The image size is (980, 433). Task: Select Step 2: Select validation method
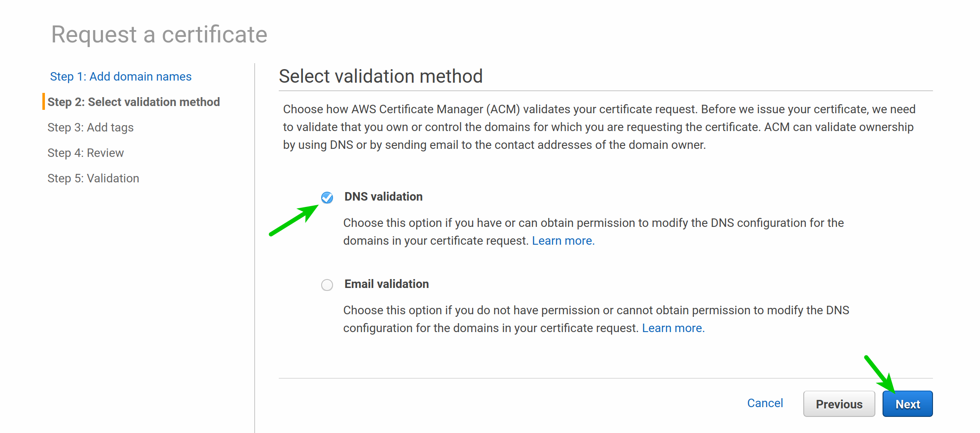pos(133,102)
